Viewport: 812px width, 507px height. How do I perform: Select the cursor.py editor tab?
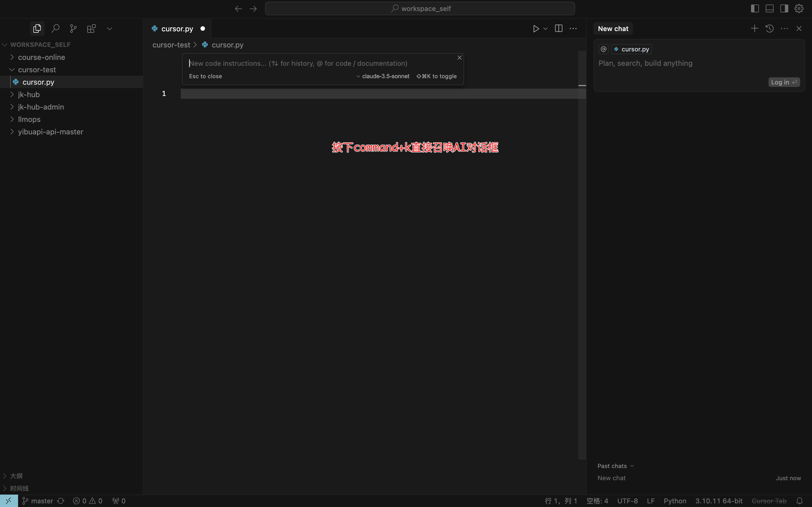(x=177, y=29)
